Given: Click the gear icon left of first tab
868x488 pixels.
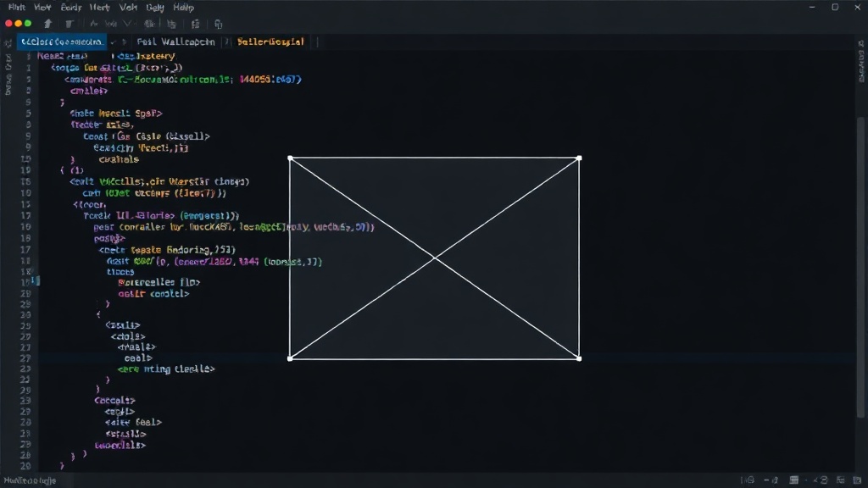Looking at the screenshot, I should 8,42.
